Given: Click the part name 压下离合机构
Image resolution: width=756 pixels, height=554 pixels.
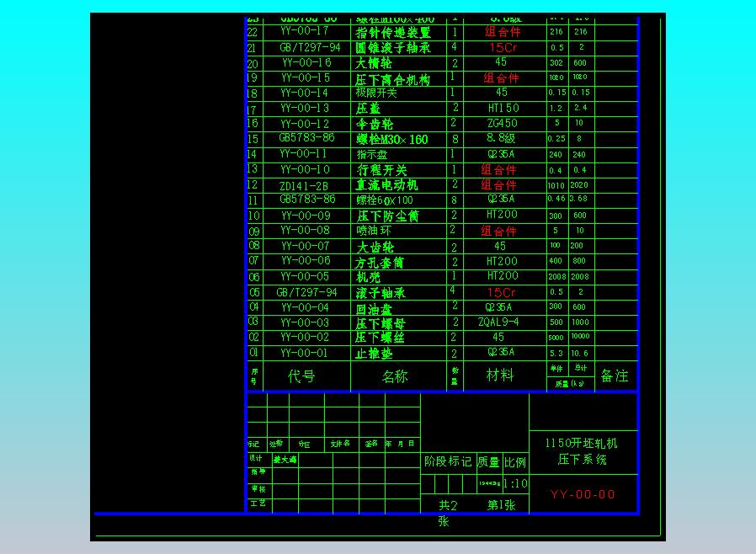Looking at the screenshot, I should point(392,79).
